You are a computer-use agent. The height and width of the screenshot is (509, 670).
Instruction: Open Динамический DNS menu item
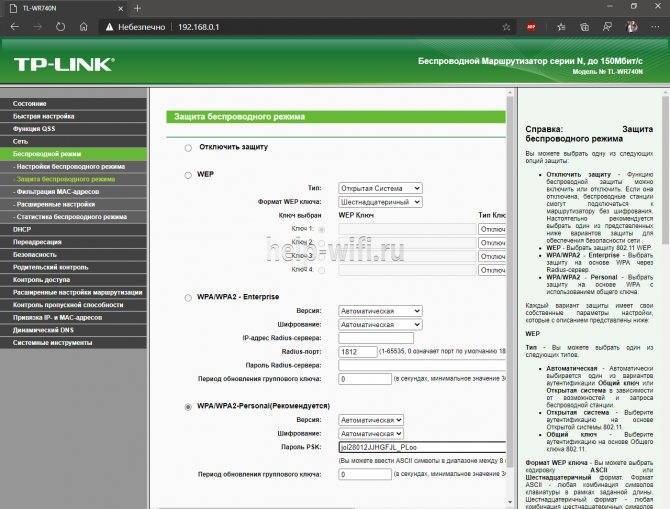coord(73,330)
